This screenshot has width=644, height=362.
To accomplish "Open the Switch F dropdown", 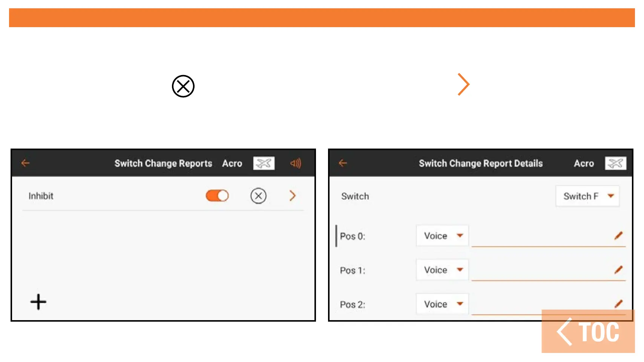I will (x=587, y=196).
